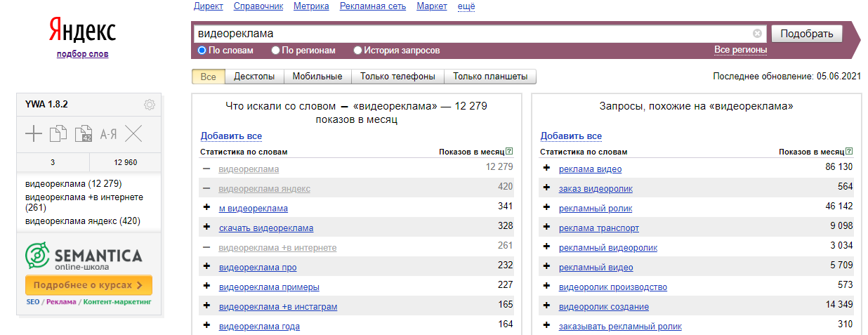The width and height of the screenshot is (868, 335).
Task: Add 'реклама видео' using its plus icon
Action: pos(546,168)
